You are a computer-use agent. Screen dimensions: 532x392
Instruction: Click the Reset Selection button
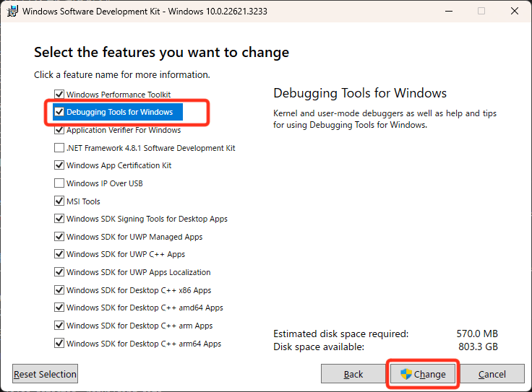point(45,374)
